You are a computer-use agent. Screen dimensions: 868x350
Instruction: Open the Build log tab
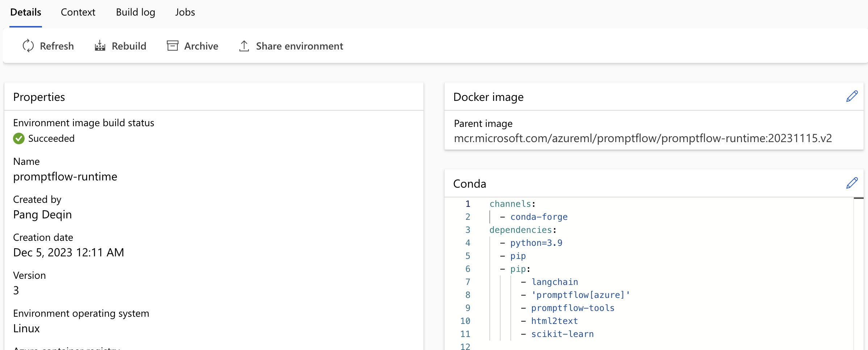click(135, 12)
